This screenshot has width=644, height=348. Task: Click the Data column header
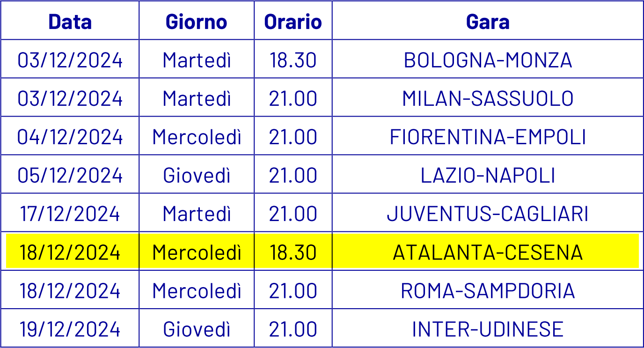(70, 22)
